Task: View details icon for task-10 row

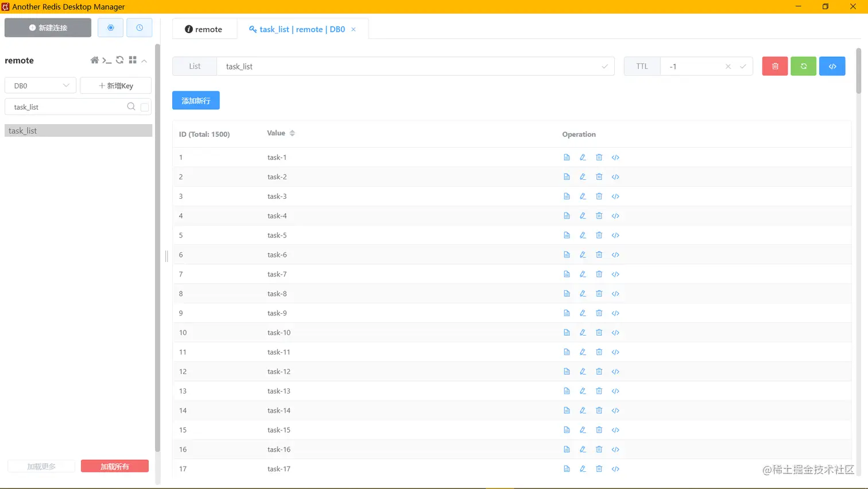Action: coord(567,333)
